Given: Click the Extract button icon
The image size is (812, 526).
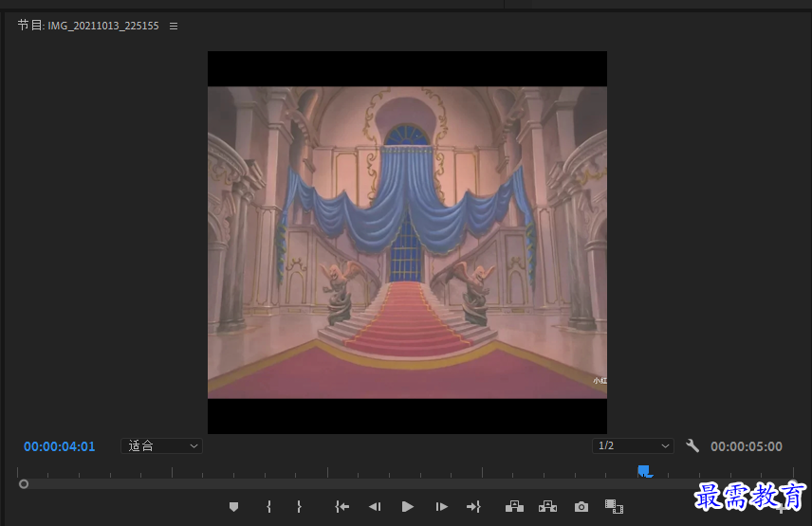Looking at the screenshot, I should [547, 507].
